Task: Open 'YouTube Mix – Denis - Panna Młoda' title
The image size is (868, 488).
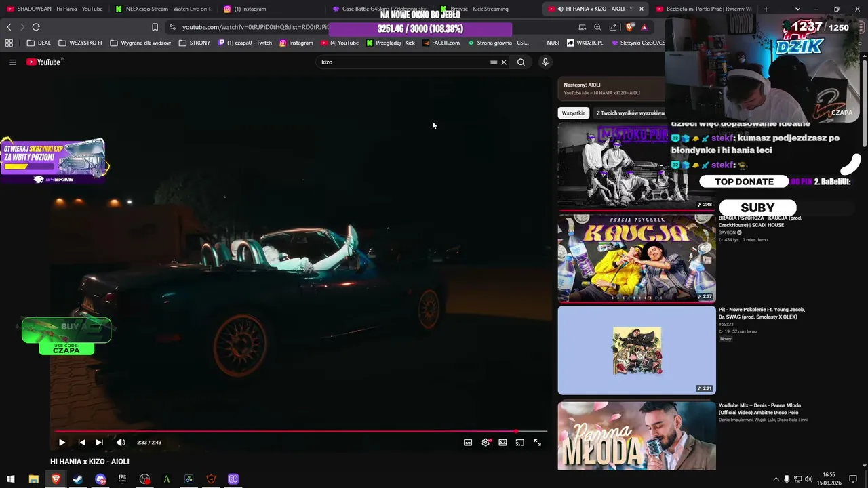Action: [758, 409]
